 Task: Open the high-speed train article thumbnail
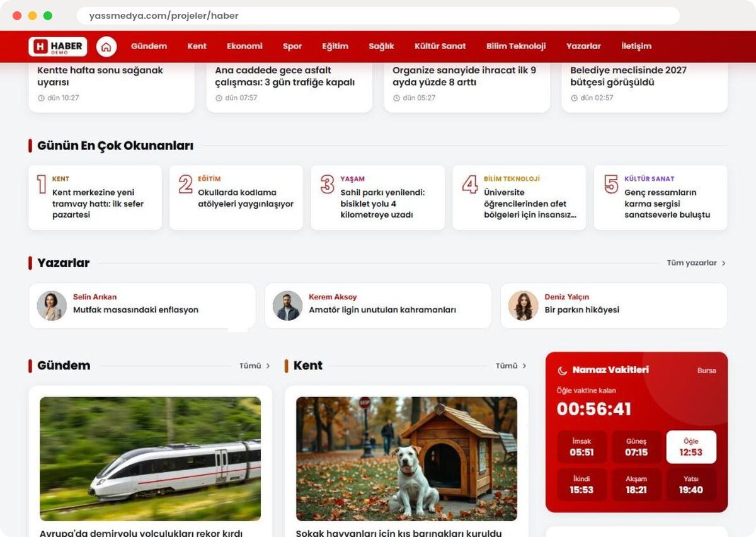[x=150, y=459]
